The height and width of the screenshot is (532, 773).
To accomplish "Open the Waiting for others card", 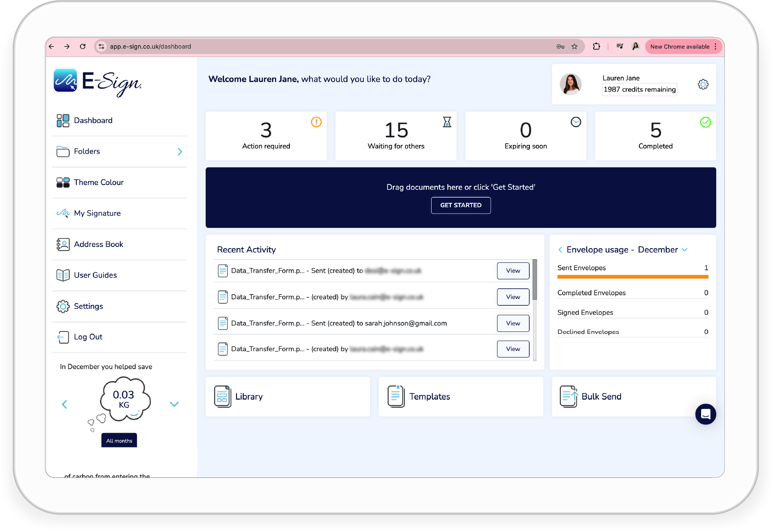I will pos(396,136).
